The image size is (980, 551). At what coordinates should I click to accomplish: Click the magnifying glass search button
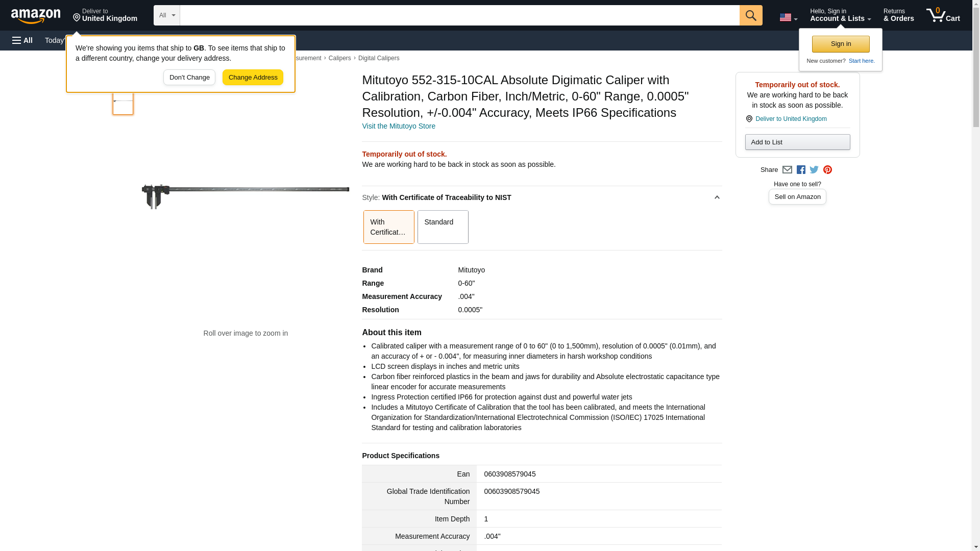pos(750,15)
